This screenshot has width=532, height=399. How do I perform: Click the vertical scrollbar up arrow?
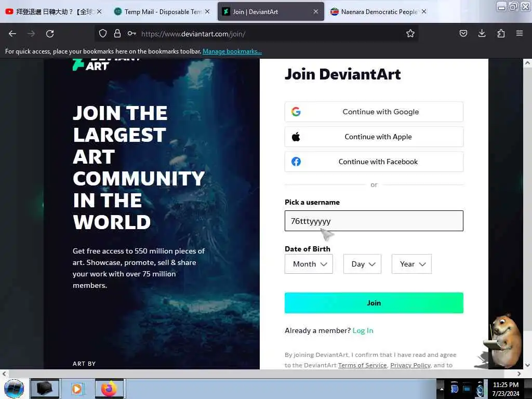(x=527, y=63)
